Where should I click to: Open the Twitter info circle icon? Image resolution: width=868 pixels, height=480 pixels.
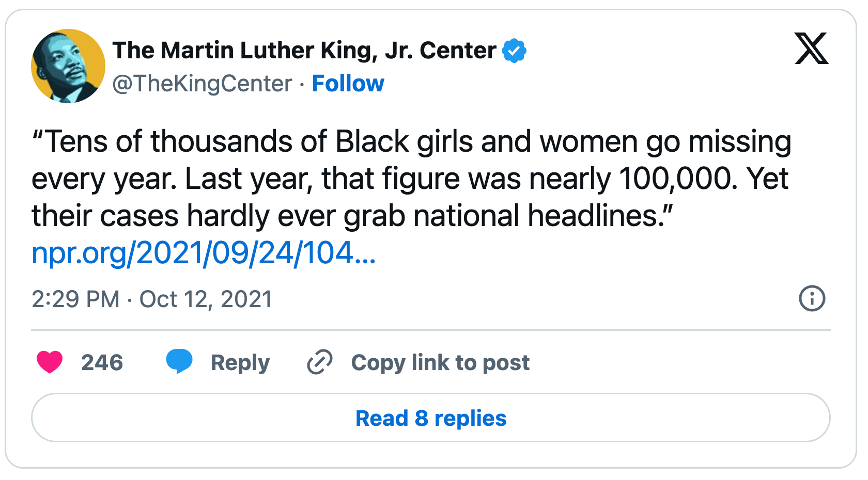pyautogui.click(x=812, y=298)
